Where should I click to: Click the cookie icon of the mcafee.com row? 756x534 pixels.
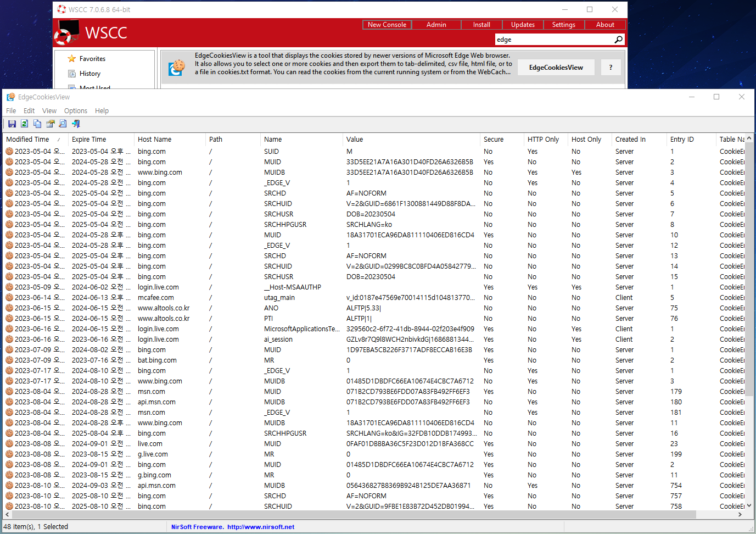[x=9, y=298]
